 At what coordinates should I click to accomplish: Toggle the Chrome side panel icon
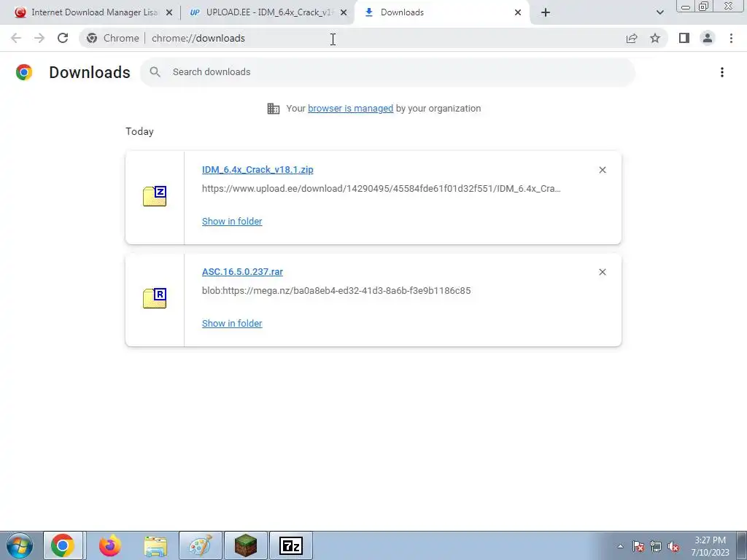684,38
